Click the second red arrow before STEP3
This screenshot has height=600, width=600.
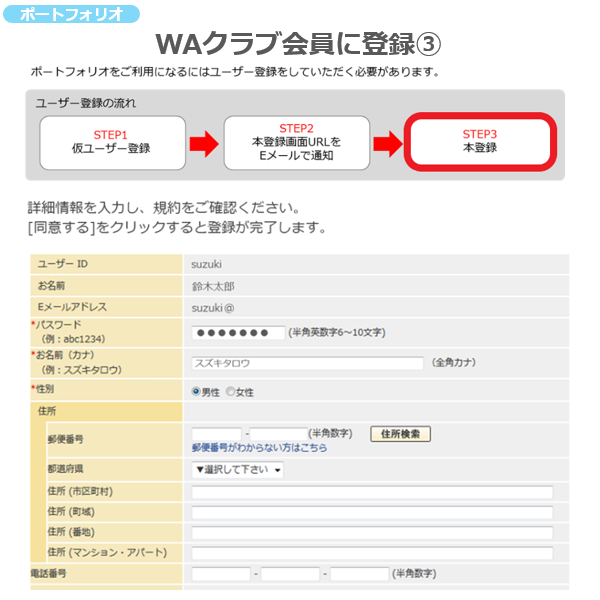[x=387, y=144]
